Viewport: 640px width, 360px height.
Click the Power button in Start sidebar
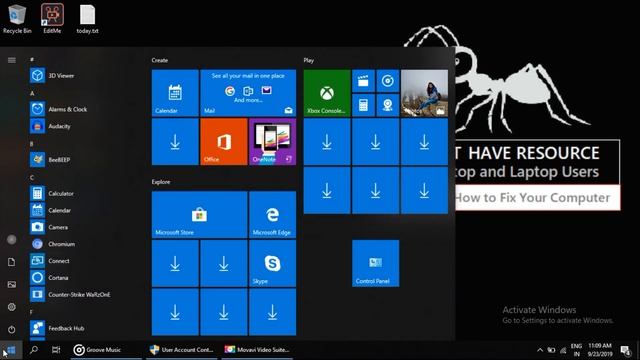(x=11, y=329)
